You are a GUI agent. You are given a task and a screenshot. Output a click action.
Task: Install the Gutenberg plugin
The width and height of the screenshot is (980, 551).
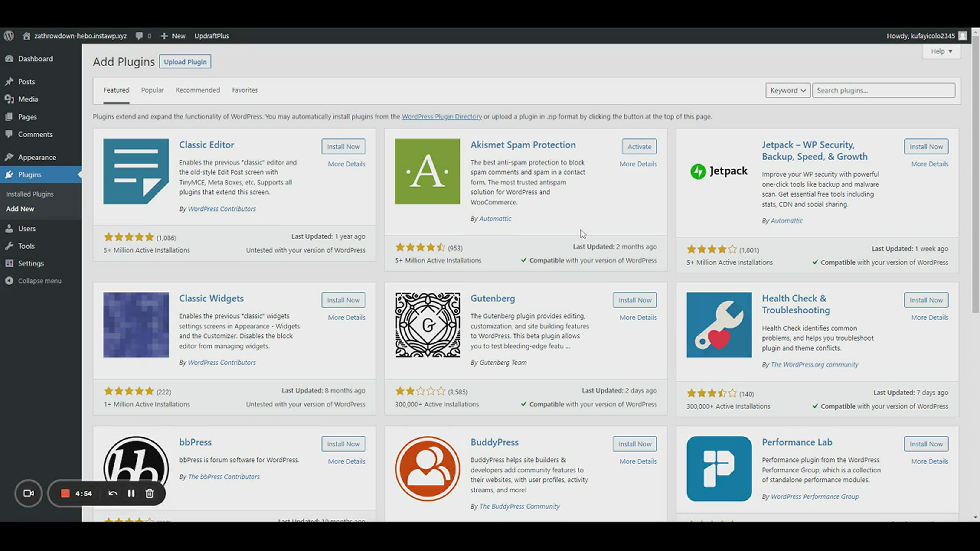(x=634, y=300)
